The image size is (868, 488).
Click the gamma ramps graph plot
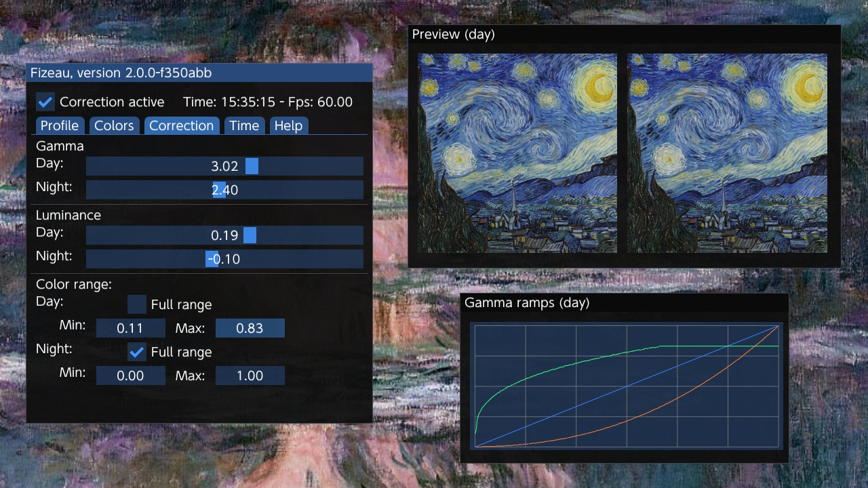point(627,386)
